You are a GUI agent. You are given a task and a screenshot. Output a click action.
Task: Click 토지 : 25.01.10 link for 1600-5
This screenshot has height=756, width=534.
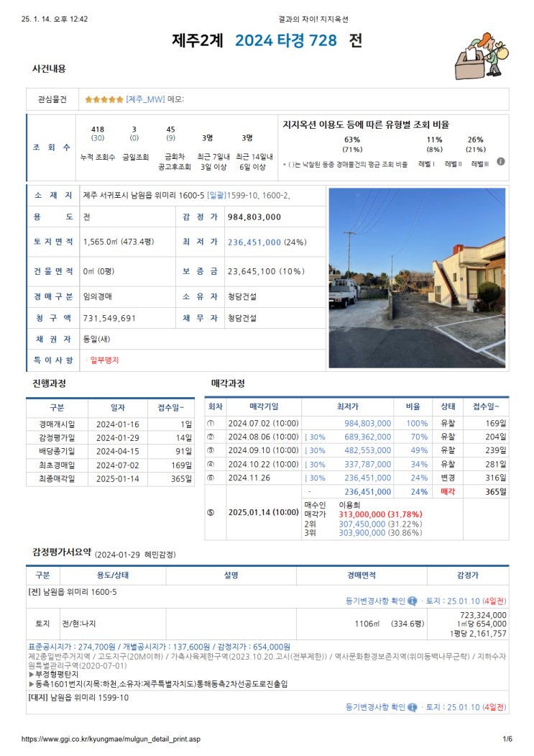466,601
